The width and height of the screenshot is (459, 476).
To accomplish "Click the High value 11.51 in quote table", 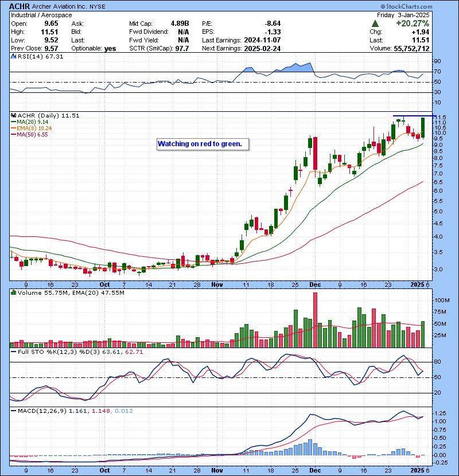I will [x=49, y=32].
